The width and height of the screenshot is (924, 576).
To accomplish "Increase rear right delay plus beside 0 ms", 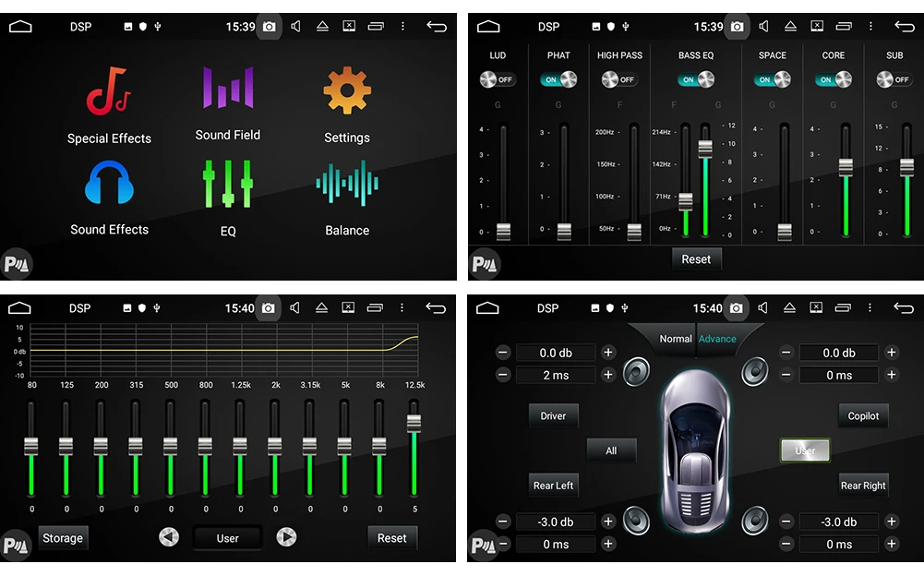I will [x=892, y=544].
